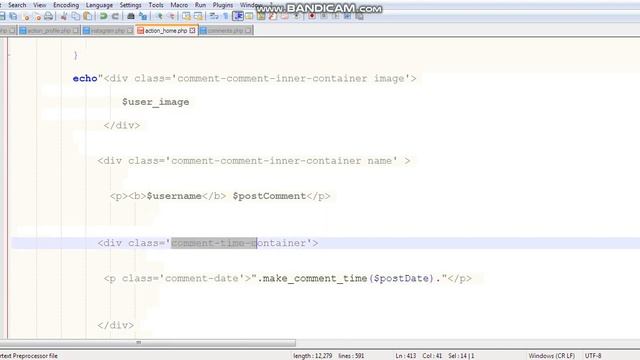
Task: Open the Encoding menu
Action: 66,5
